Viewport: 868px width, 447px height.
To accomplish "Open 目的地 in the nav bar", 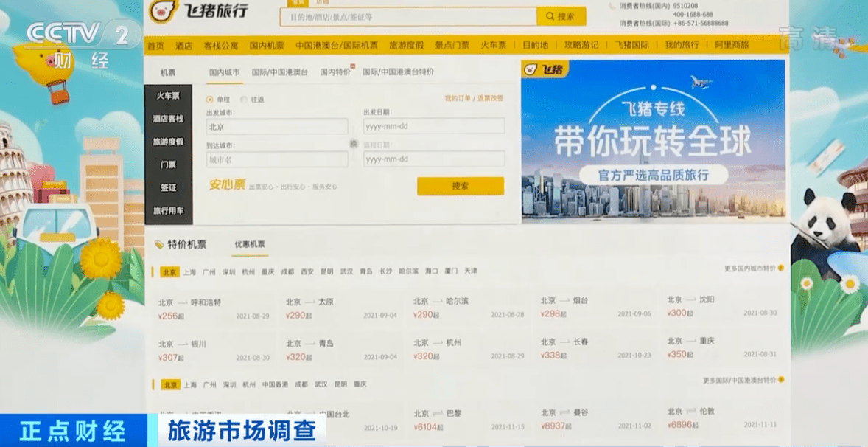I will 535,46.
